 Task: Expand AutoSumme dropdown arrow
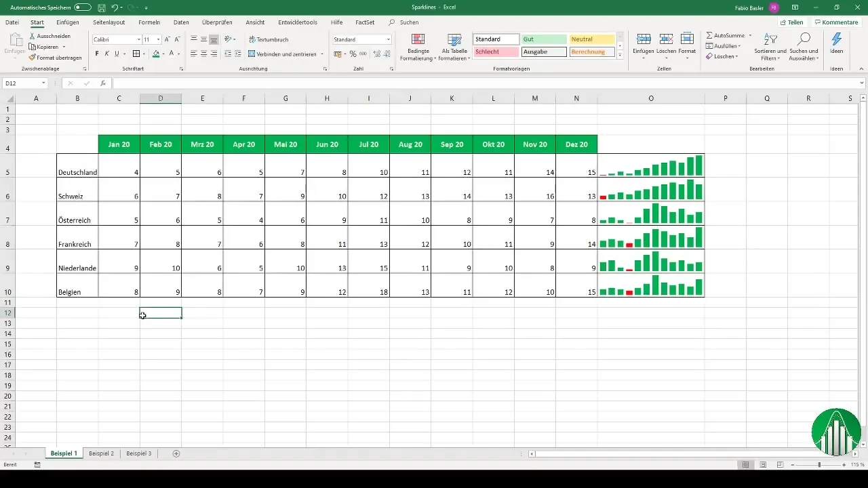click(x=750, y=35)
